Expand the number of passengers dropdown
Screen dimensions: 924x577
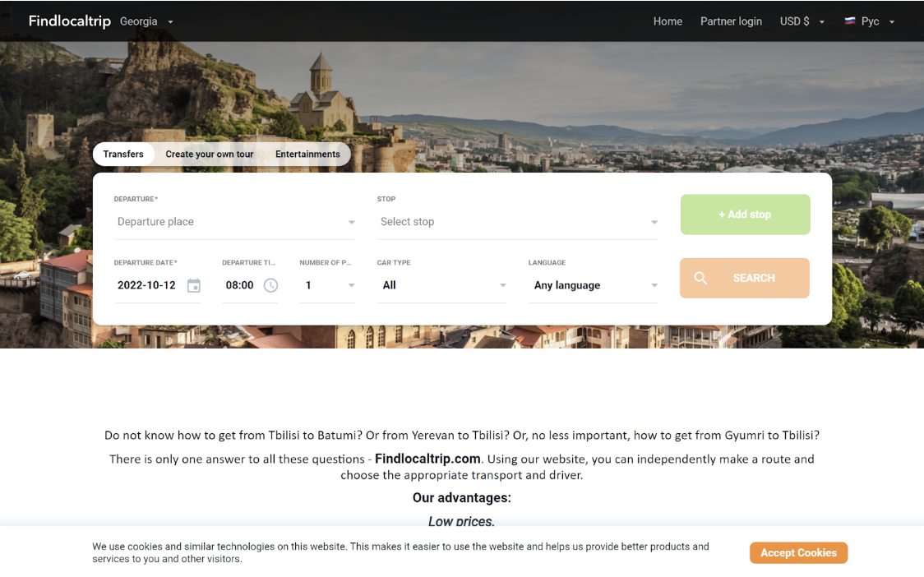pyautogui.click(x=327, y=285)
